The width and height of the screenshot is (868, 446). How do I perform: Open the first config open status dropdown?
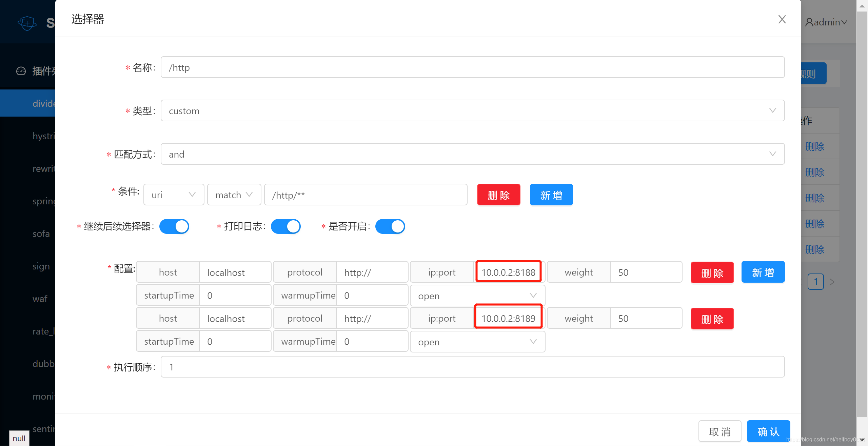(x=477, y=296)
